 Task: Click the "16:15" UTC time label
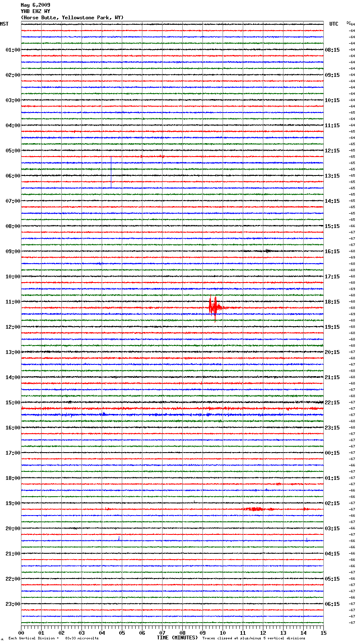pyautogui.click(x=332, y=251)
